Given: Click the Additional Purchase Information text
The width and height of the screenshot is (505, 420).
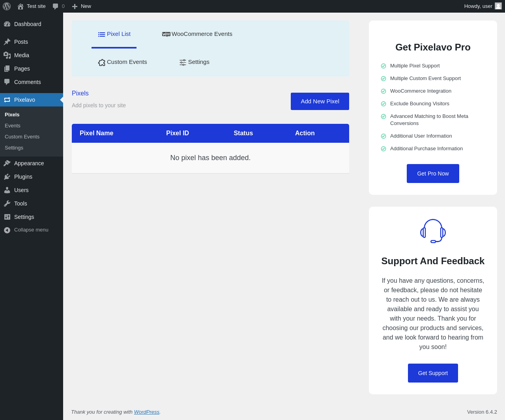Looking at the screenshot, I should tap(426, 149).
